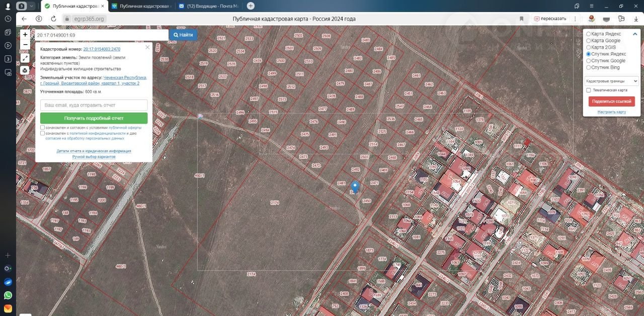Bookmark this page using bookmark icon
Image resolution: width=644 pixels, height=316 pixels.
click(521, 19)
